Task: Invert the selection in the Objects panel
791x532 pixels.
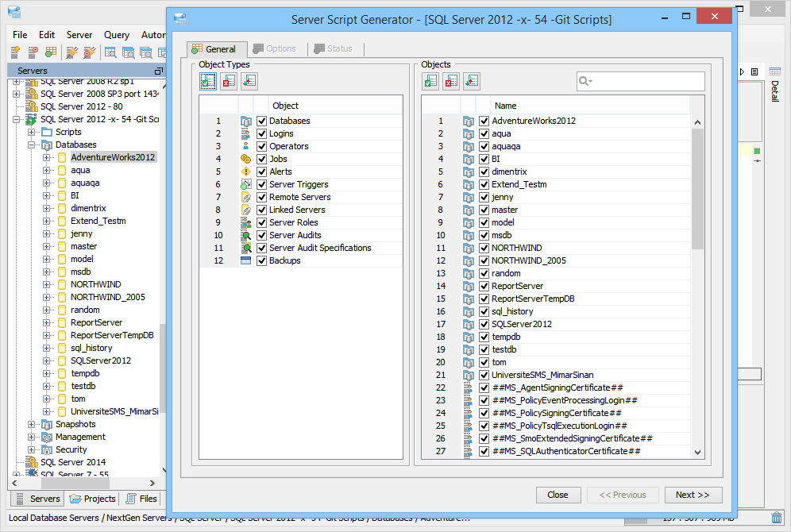Action: tap(472, 81)
